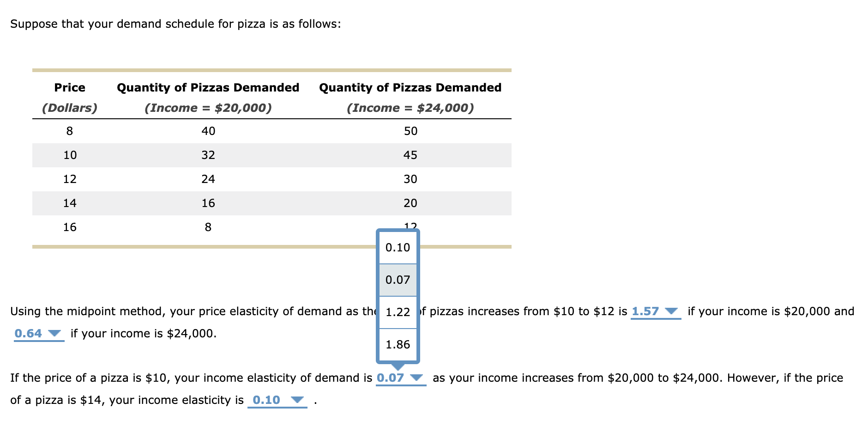The width and height of the screenshot is (868, 427).
Task: Choose 1.86 at the bottom of the dropdown
Action: tap(397, 344)
